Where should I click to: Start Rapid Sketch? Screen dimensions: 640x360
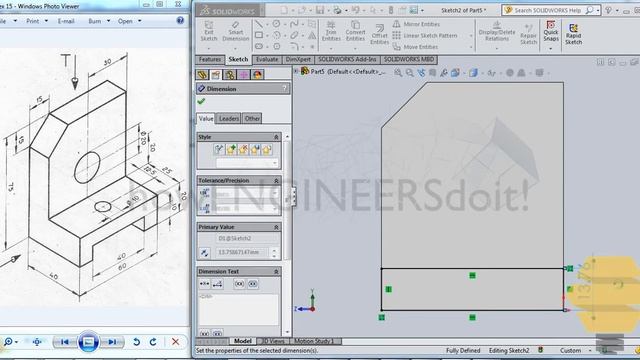[573, 34]
